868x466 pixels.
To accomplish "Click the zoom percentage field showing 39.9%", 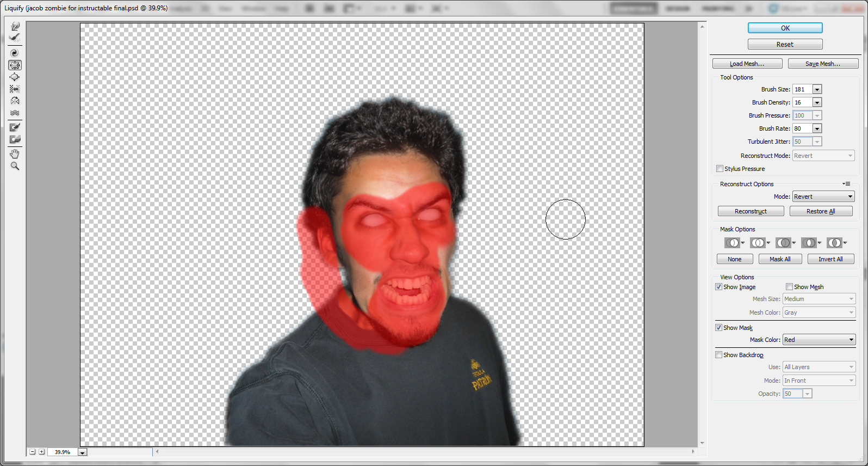I will click(63, 452).
